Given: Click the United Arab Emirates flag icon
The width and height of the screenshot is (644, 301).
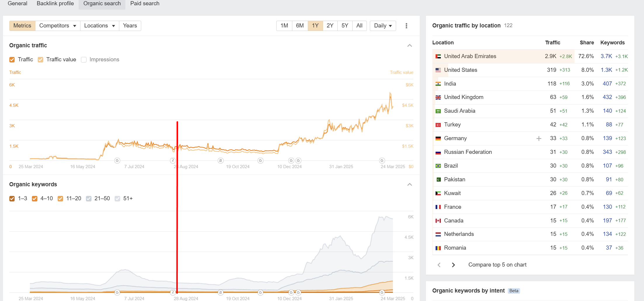Looking at the screenshot, I should pyautogui.click(x=438, y=56).
